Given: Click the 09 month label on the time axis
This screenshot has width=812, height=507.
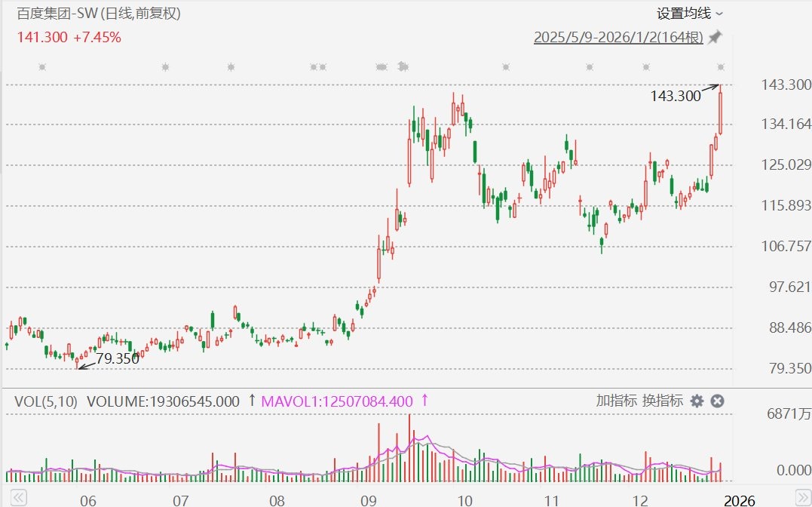Looking at the screenshot, I should [x=368, y=500].
